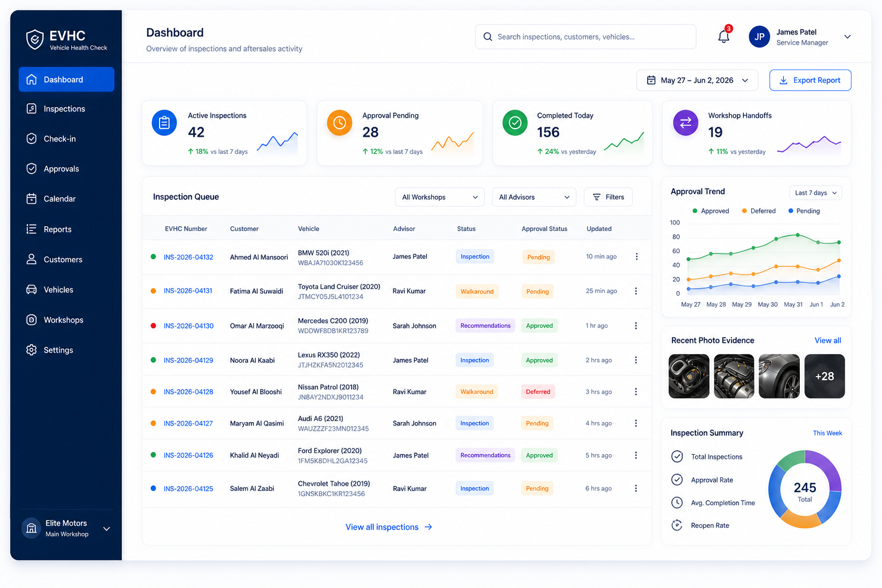Open the All Workshops dropdown
The image size is (882, 588).
coord(440,197)
